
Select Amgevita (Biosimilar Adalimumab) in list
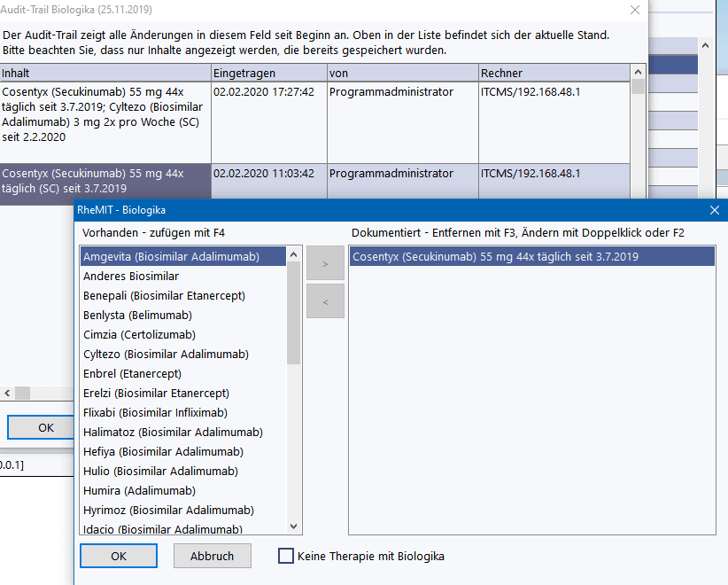coord(171,257)
